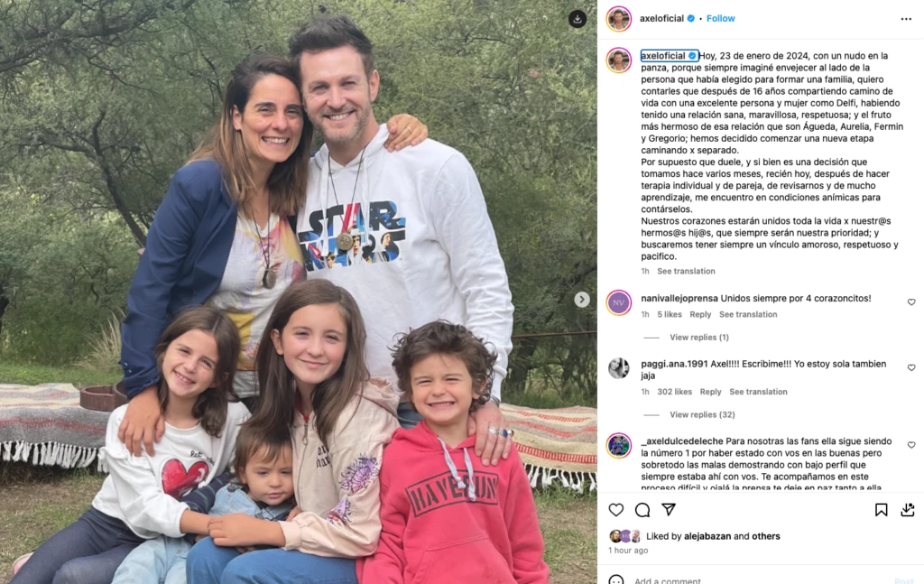Expand View replies (1)
924x584 pixels.
(699, 337)
